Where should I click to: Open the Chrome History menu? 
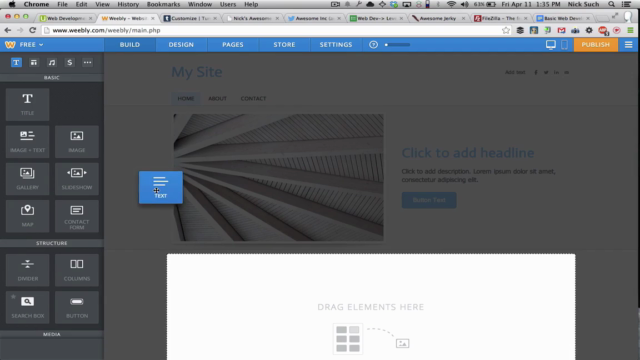click(x=128, y=4)
